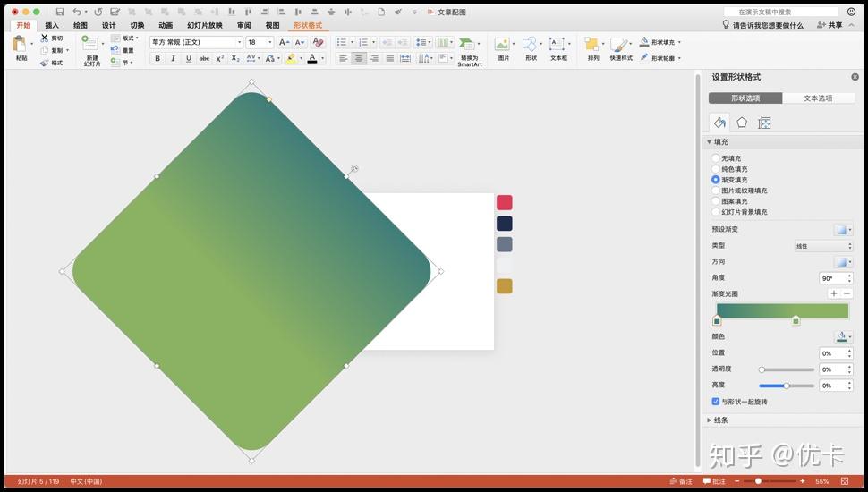Select the Solid fill (纯色填充) radio button

tap(715, 169)
